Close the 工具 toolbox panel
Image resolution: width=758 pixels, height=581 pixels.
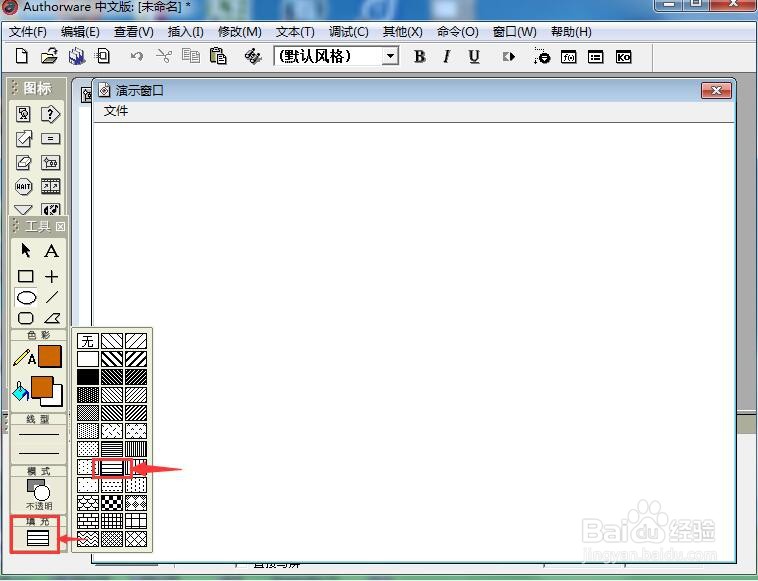pos(60,226)
